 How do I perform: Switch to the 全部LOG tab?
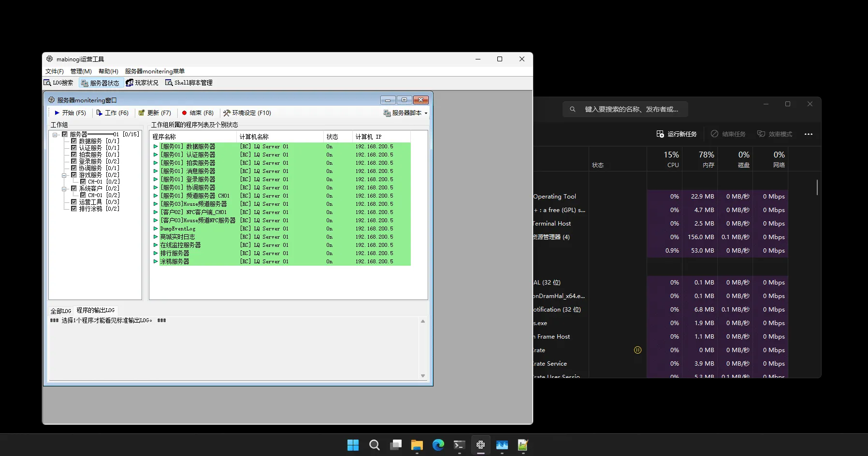61,311
